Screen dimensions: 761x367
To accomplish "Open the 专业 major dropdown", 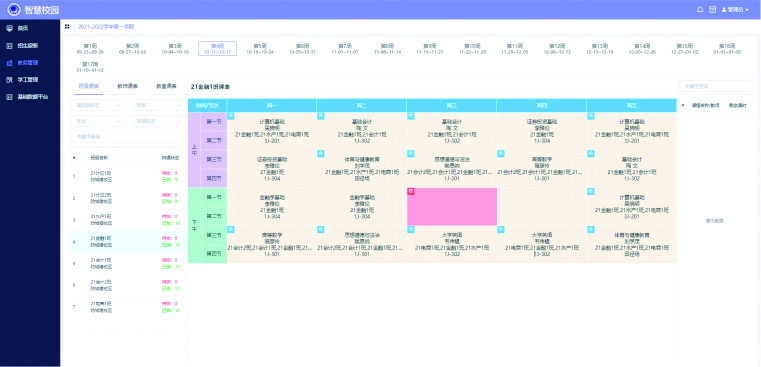I will (98, 121).
